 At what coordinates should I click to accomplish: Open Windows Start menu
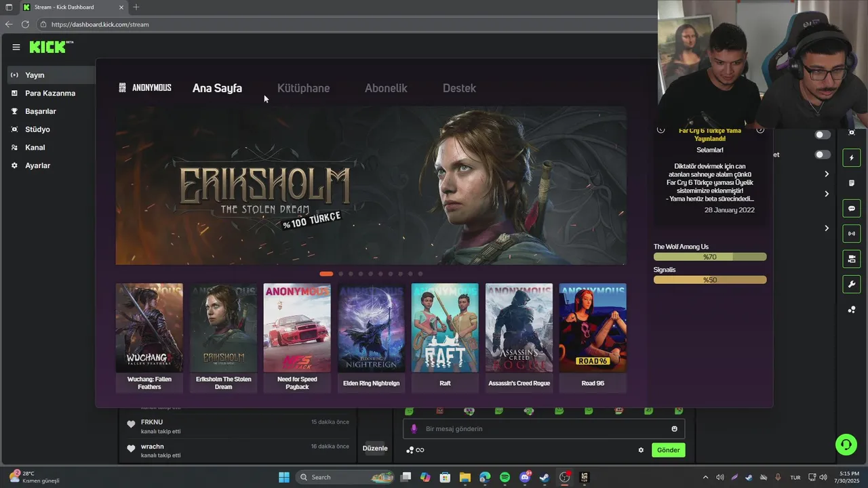[284, 477]
